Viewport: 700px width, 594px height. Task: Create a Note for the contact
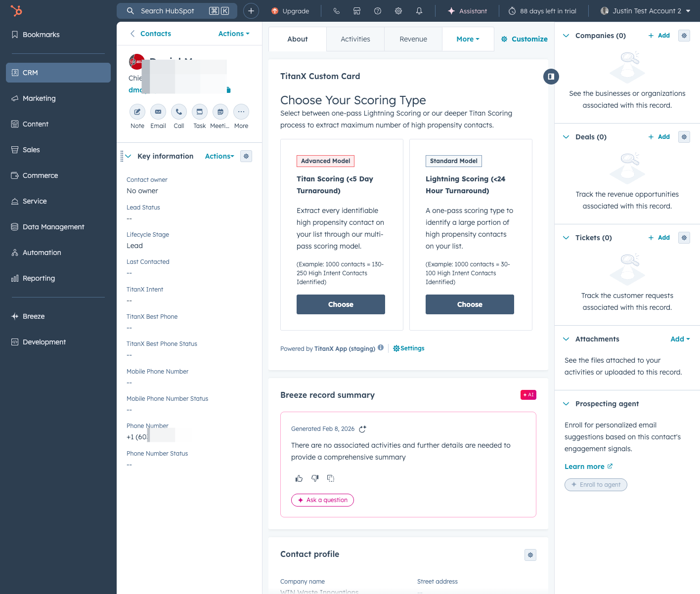[137, 112]
